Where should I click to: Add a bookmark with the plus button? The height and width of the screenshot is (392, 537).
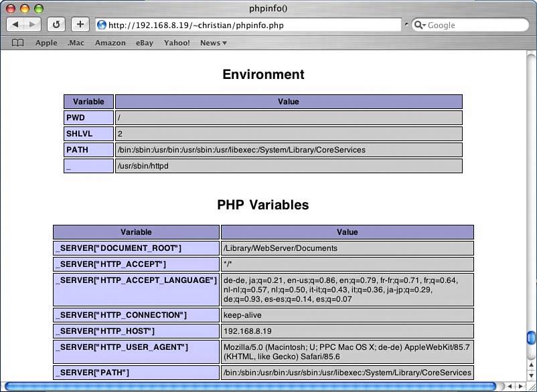80,25
